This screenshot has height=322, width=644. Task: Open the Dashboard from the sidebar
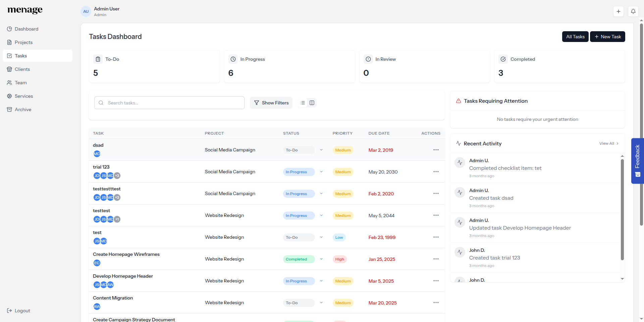pyautogui.click(x=26, y=29)
